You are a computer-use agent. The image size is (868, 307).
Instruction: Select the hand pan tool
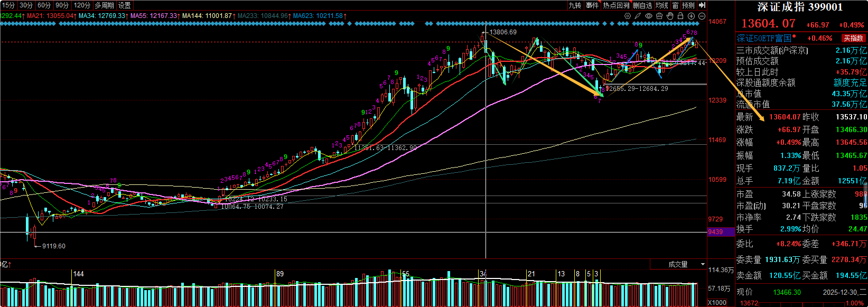pyautogui.click(x=670, y=16)
